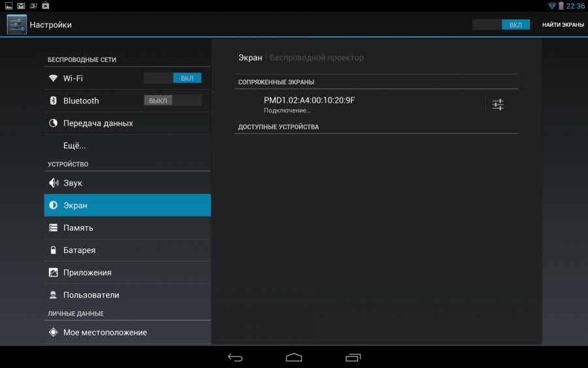Open the Приложения apps icon
Image resolution: width=588 pixels, height=368 pixels.
coord(54,273)
